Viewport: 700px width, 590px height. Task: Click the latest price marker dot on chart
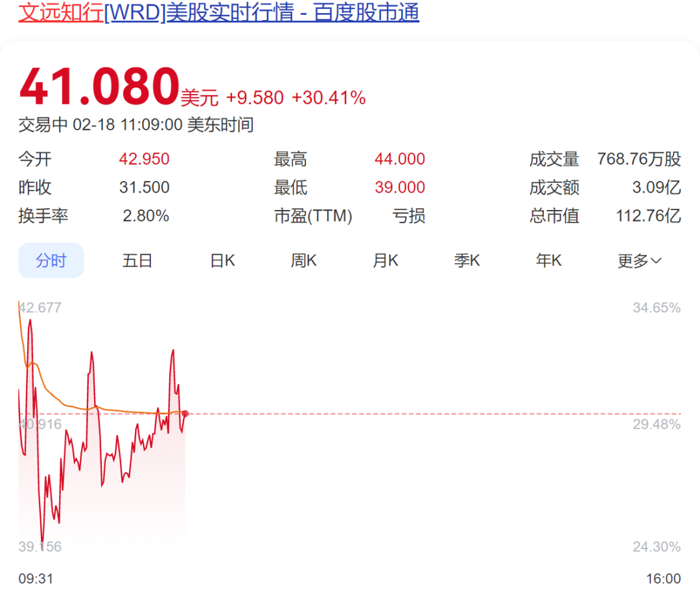(x=185, y=414)
